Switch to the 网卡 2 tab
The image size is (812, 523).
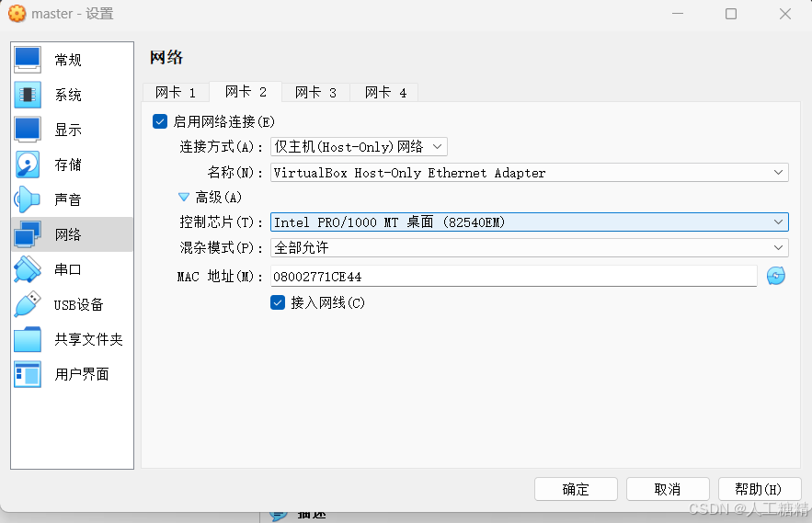tap(246, 92)
